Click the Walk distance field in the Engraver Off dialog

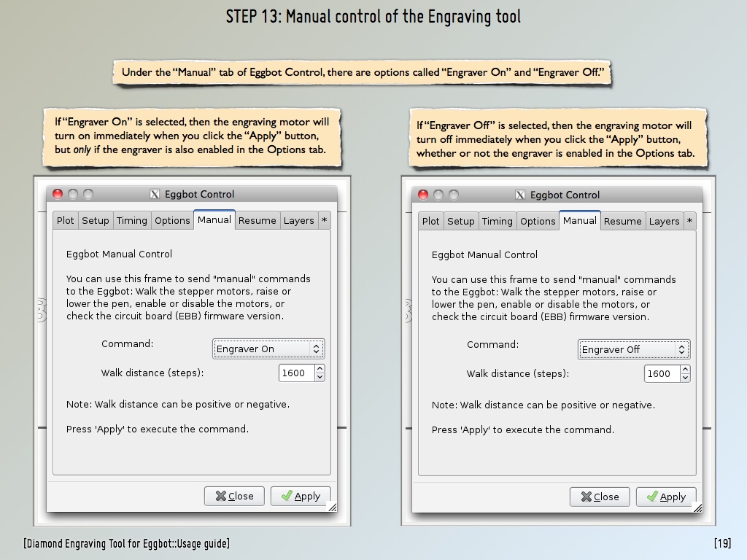662,374
